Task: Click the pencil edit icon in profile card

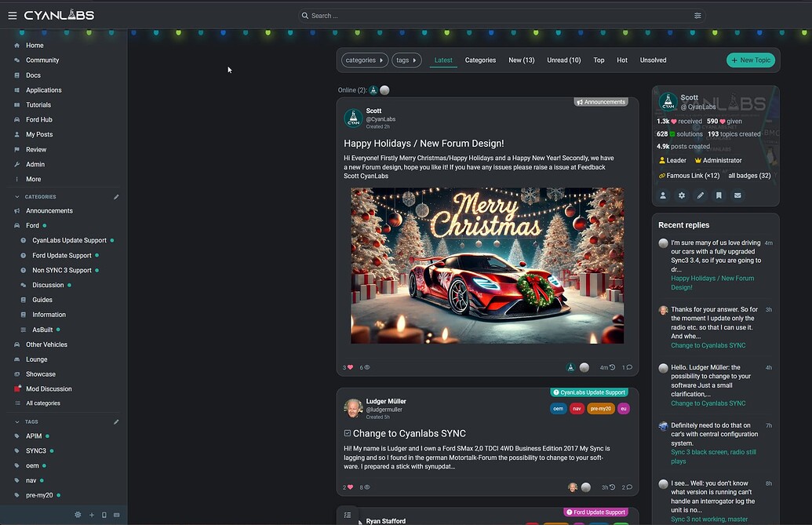Action: (701, 195)
